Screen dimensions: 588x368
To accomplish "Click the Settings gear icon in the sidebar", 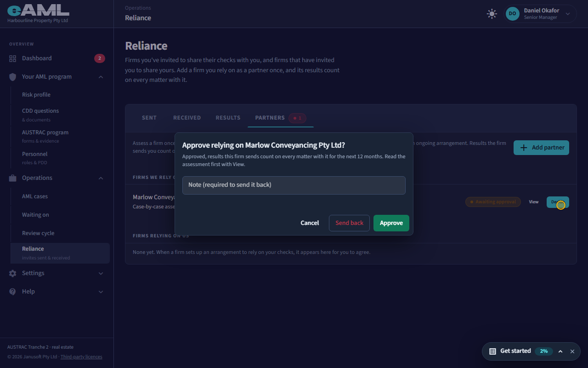I will point(12,273).
